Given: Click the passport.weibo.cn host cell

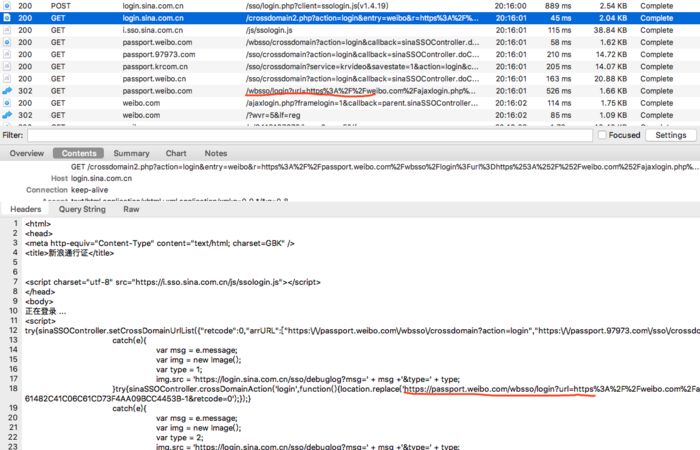Looking at the screenshot, I should [154, 79].
